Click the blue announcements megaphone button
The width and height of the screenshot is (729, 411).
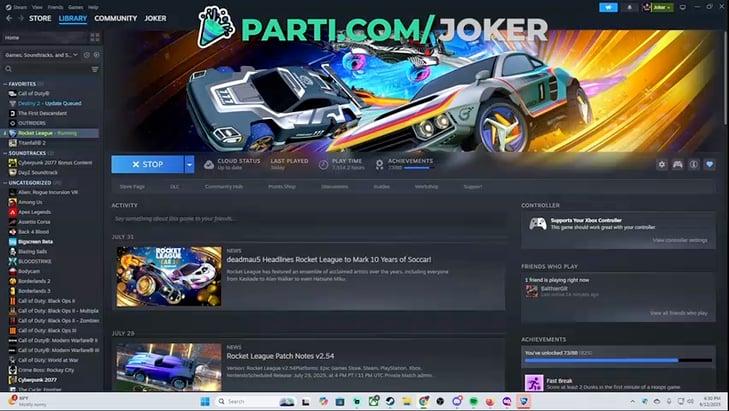608,7
